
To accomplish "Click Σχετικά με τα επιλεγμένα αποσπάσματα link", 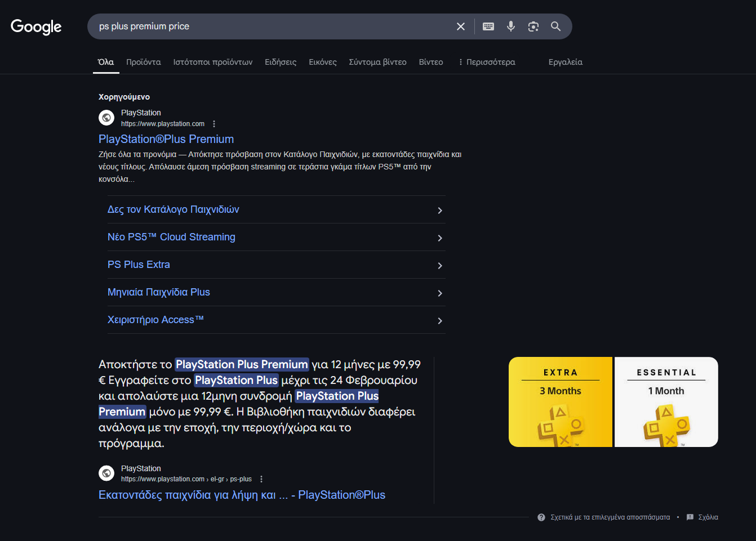I will click(x=610, y=517).
